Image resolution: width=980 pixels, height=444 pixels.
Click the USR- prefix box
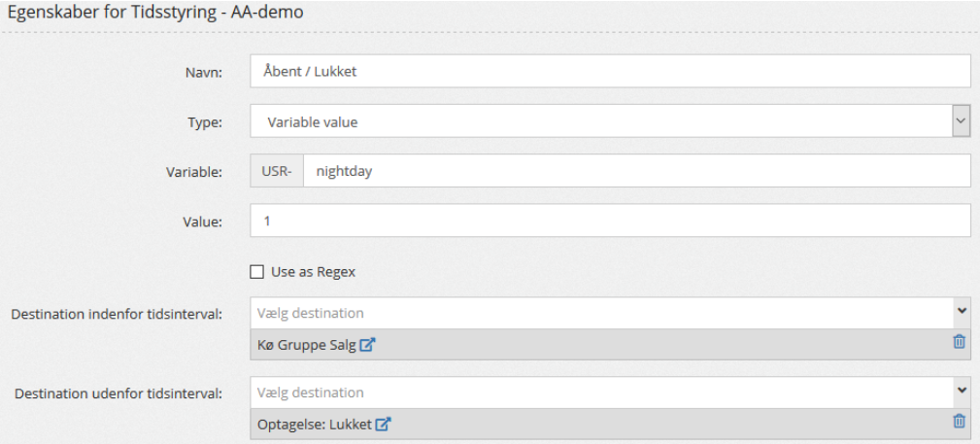277,171
